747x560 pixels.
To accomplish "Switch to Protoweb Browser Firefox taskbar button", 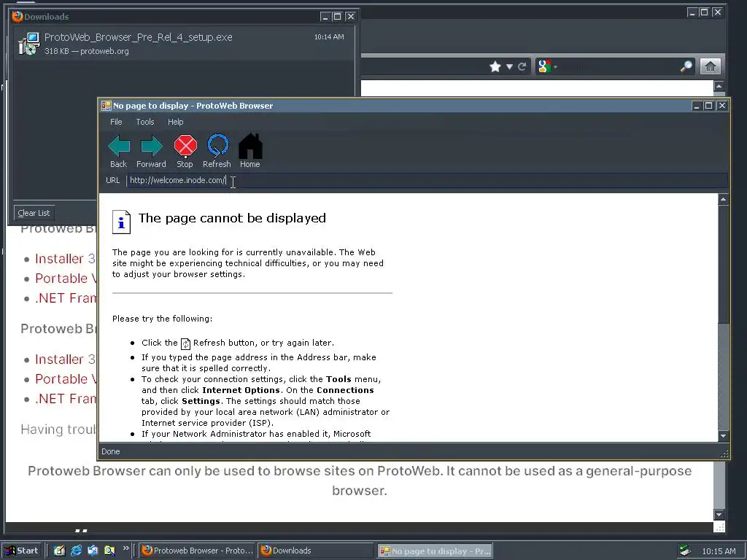I will click(x=198, y=551).
